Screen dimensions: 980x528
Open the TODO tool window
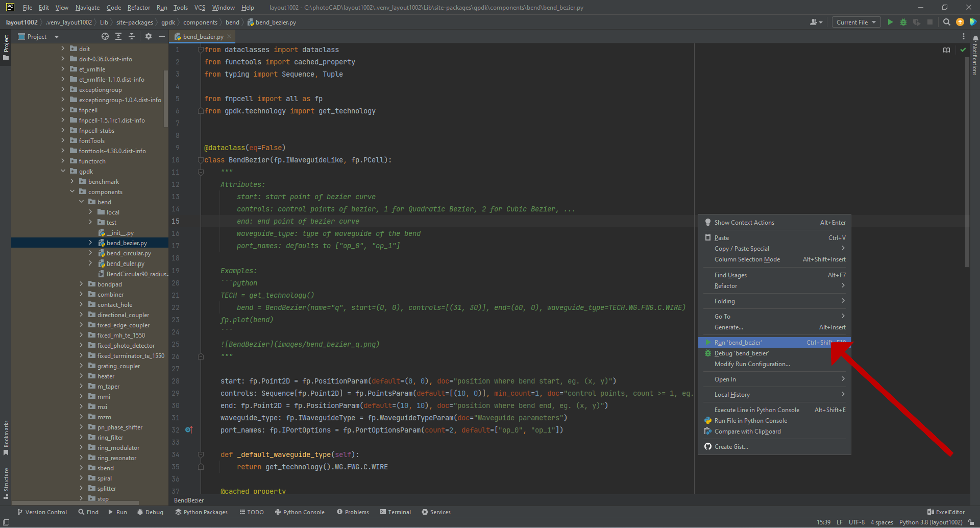[252, 512]
